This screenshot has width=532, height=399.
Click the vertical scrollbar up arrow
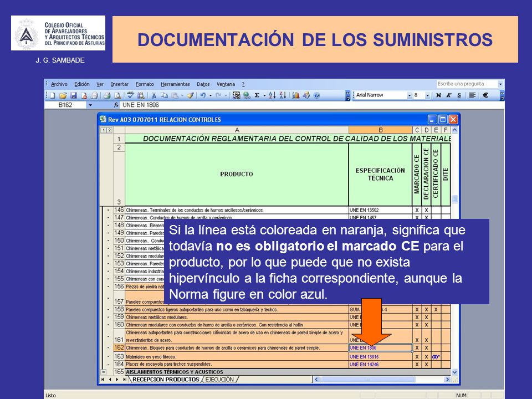[454, 130]
